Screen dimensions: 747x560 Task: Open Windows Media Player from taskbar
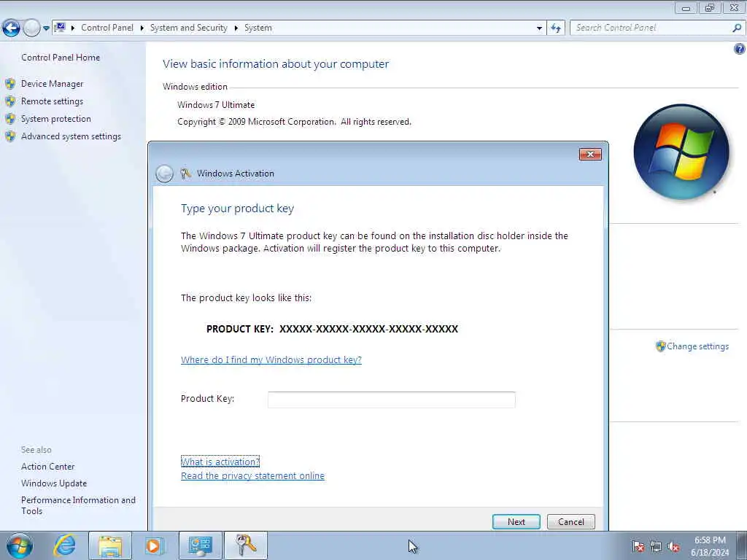point(154,545)
